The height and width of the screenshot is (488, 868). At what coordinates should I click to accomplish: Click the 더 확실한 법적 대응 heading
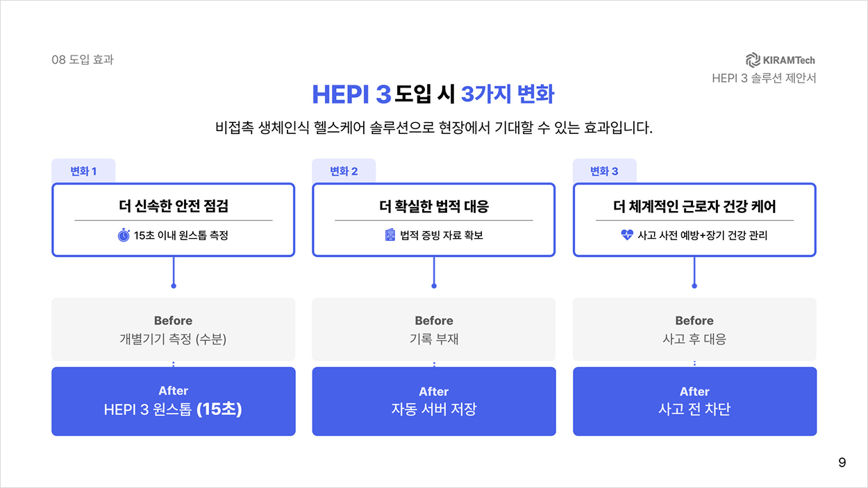click(x=434, y=206)
